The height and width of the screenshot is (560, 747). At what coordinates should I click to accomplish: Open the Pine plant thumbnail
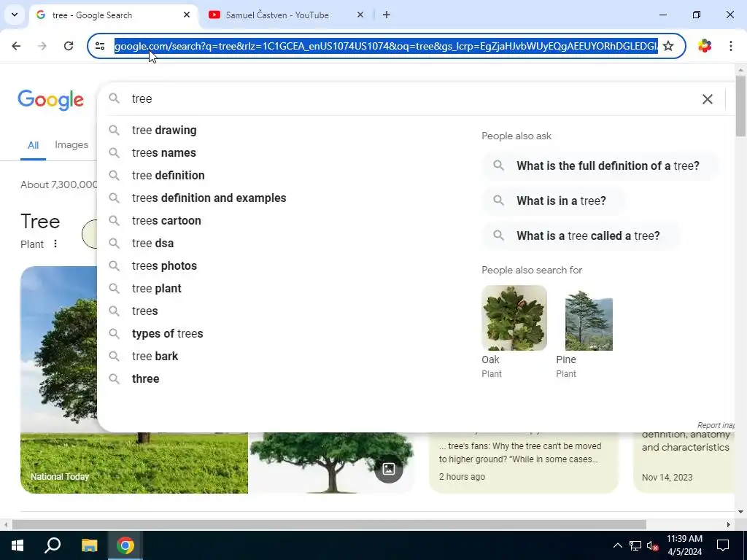[589, 318]
